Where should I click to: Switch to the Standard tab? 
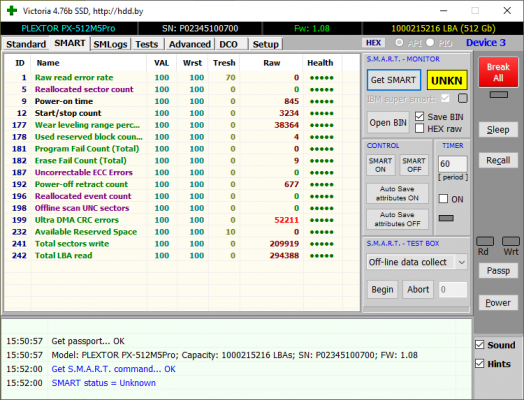click(x=26, y=44)
